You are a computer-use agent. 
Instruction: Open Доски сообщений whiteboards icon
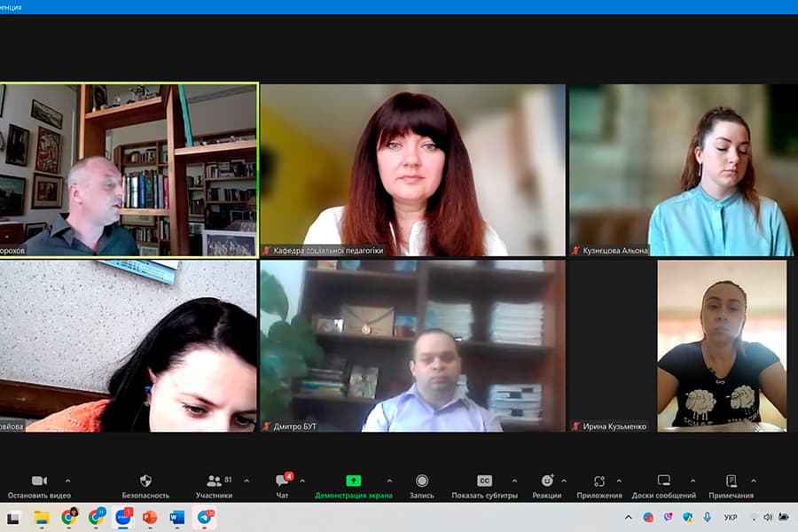(x=663, y=481)
